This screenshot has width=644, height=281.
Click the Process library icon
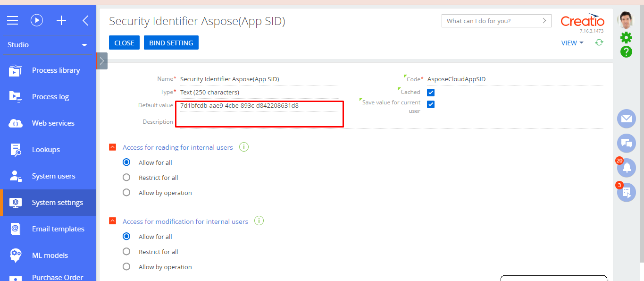point(16,70)
